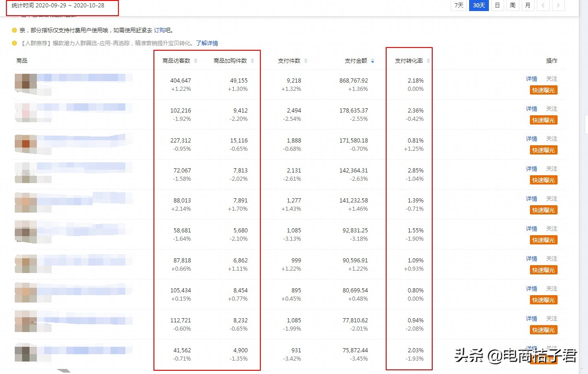Click 详情 for product with 88,013 visitors
Viewport: 588px width, 374px height.
[531, 199]
